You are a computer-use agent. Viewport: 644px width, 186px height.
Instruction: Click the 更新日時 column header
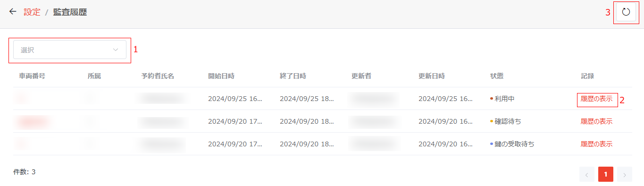tap(432, 76)
